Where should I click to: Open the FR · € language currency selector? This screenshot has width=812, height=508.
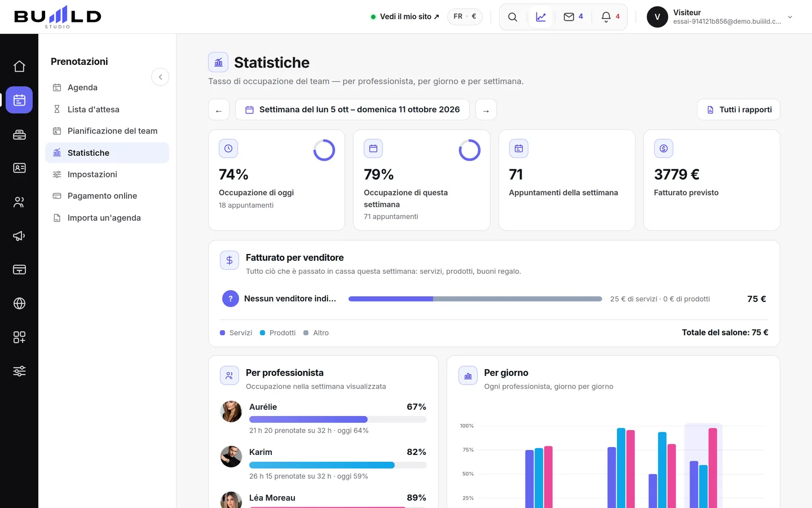[465, 16]
